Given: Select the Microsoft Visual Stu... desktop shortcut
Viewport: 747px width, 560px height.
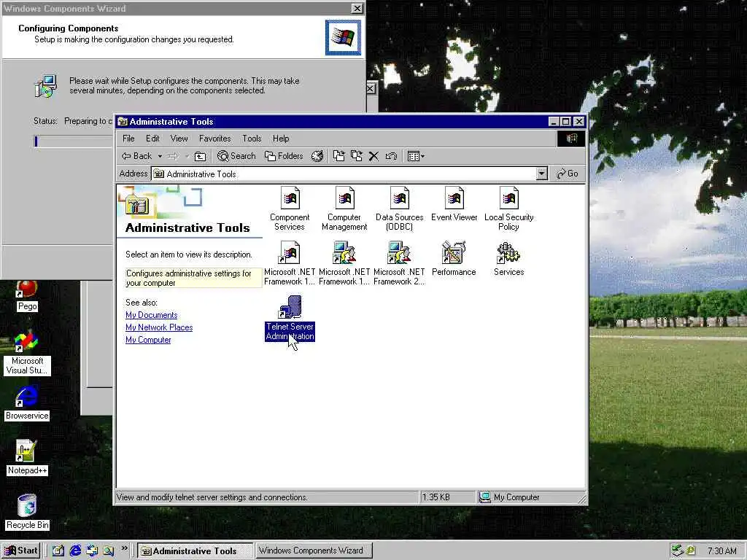Looking at the screenshot, I should (x=27, y=352).
